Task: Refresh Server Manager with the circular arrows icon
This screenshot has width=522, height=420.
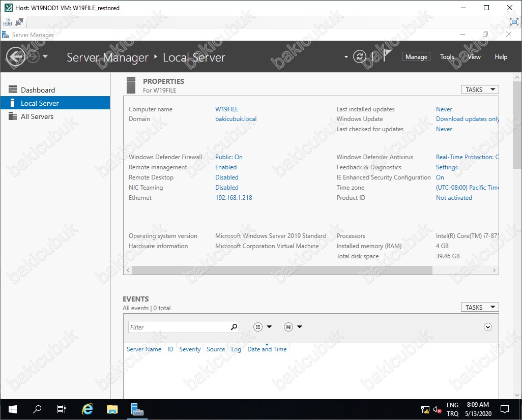Action: click(x=360, y=56)
